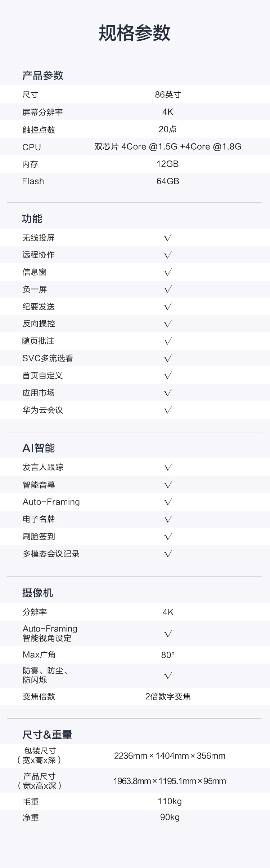Click the checkmark next to 电子名牌

[168, 519]
